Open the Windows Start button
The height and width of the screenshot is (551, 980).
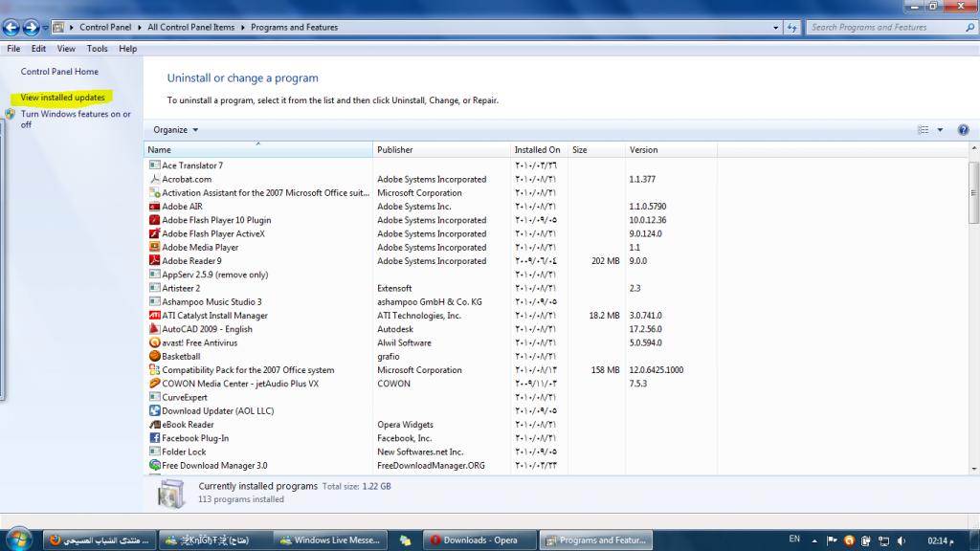click(17, 539)
